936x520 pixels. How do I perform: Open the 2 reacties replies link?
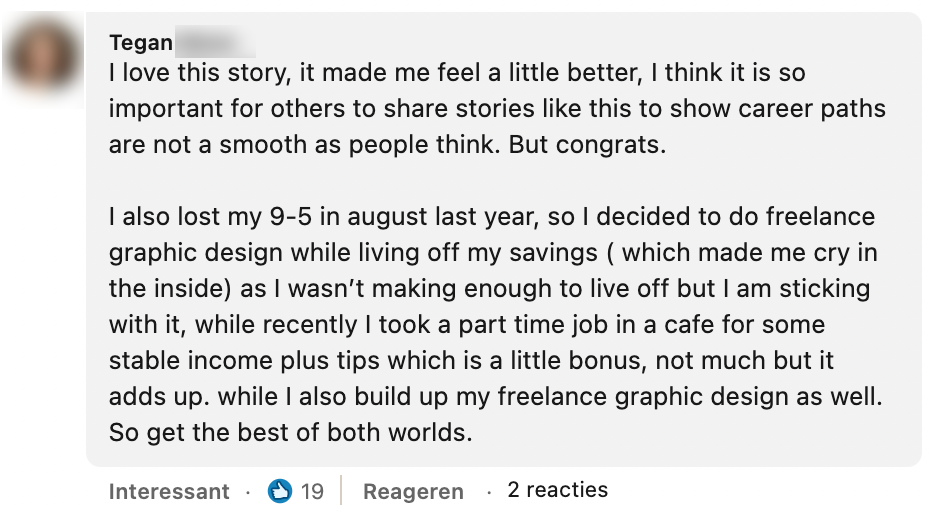[x=557, y=490]
